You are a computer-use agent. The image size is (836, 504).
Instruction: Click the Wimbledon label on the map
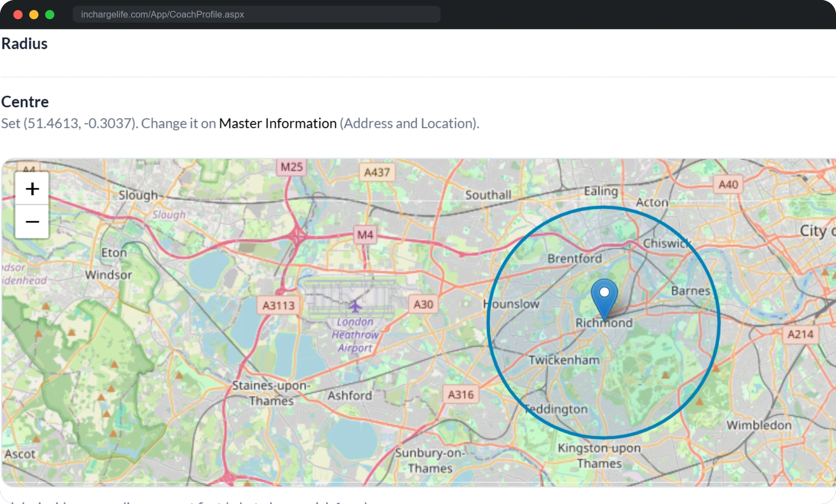[759, 425]
